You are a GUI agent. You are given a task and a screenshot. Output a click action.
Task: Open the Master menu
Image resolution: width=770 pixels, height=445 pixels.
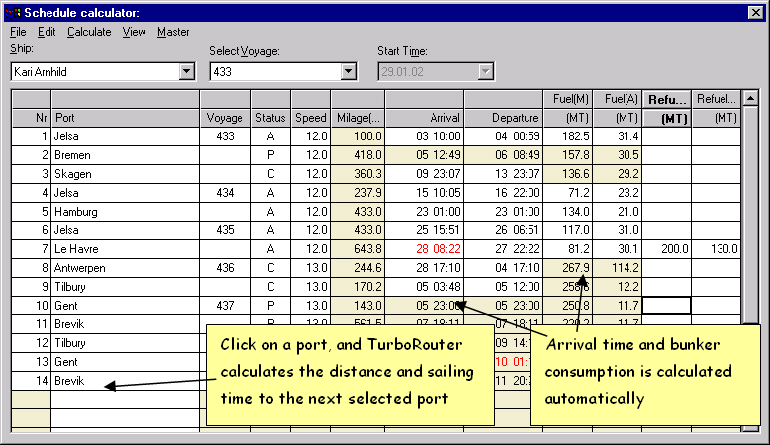pos(173,32)
